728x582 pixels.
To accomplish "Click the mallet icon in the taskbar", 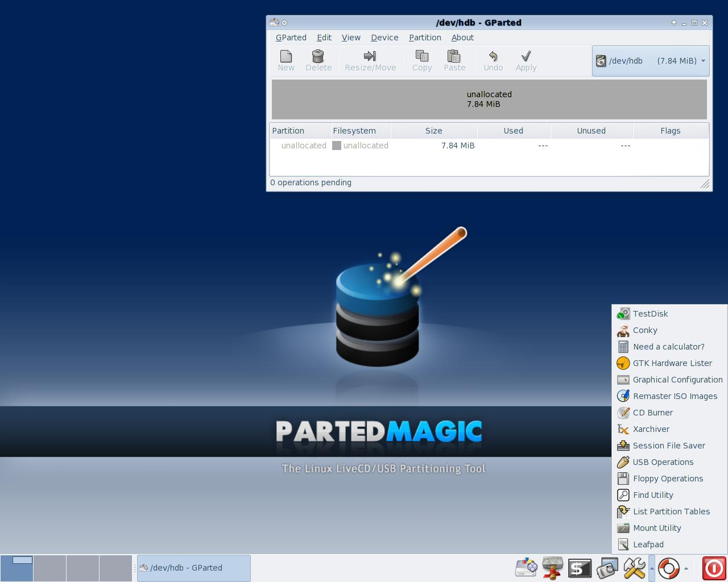I will [552, 568].
